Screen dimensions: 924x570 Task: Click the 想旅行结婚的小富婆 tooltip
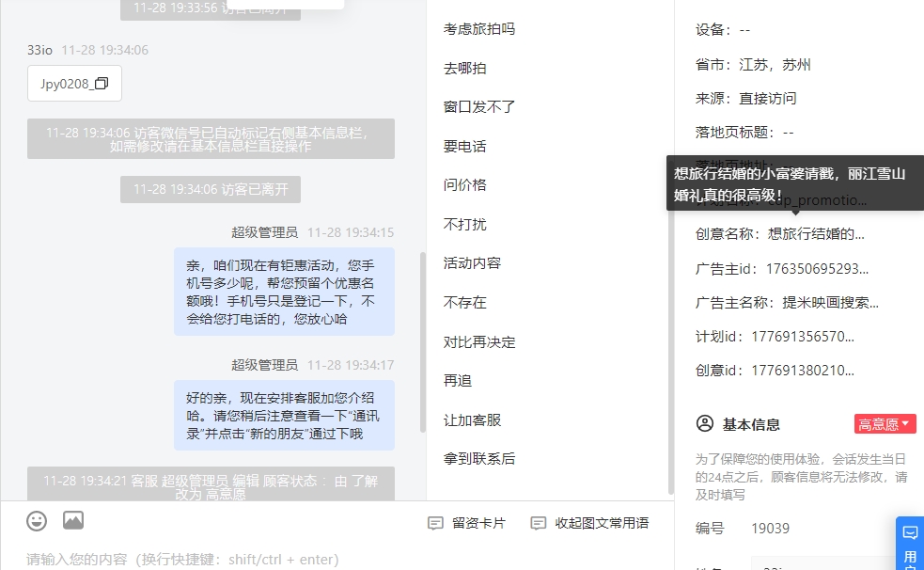(x=795, y=183)
